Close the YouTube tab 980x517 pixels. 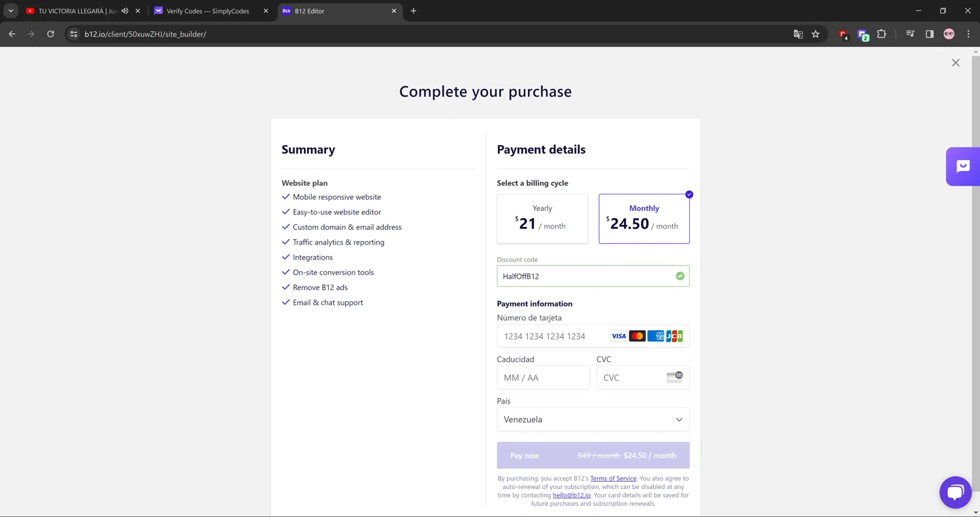138,11
